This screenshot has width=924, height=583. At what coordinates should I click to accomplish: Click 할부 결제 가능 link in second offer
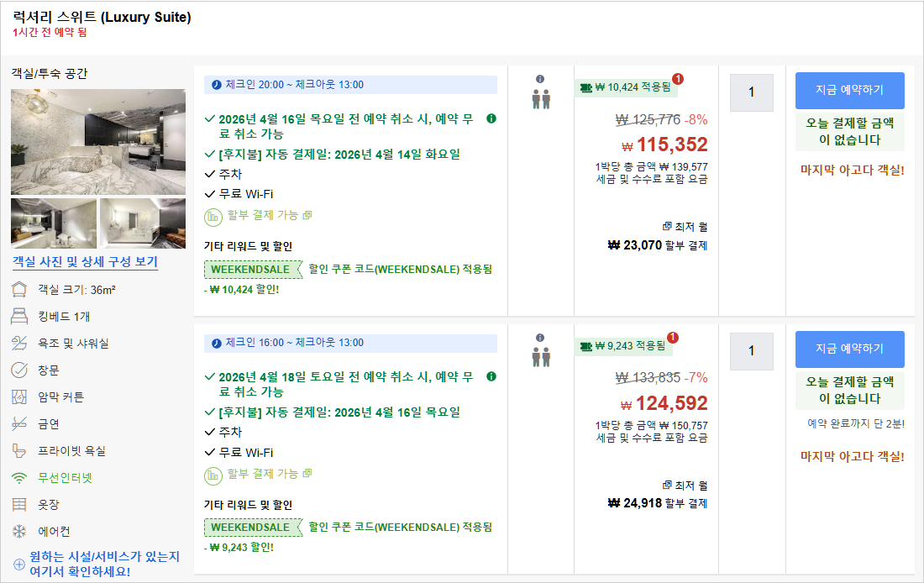270,473
